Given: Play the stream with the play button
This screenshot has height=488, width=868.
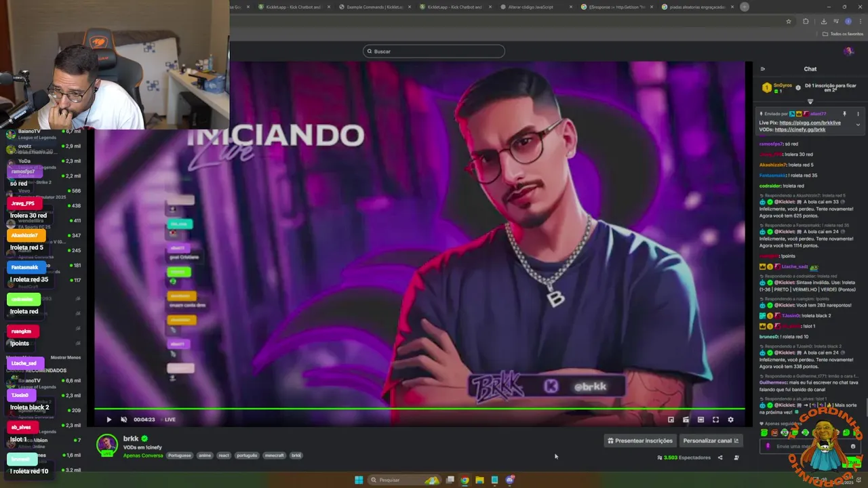Looking at the screenshot, I should (108, 420).
